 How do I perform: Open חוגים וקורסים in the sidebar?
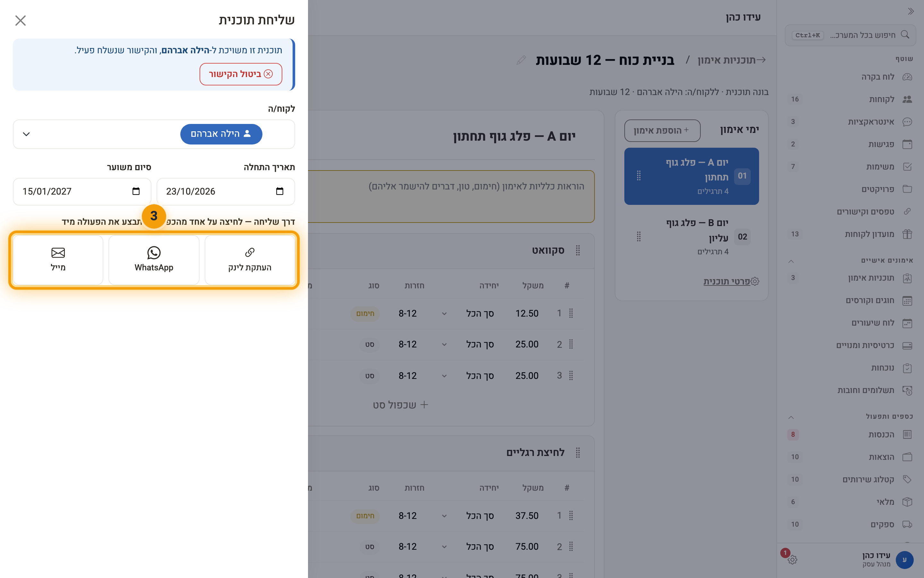[x=850, y=301]
